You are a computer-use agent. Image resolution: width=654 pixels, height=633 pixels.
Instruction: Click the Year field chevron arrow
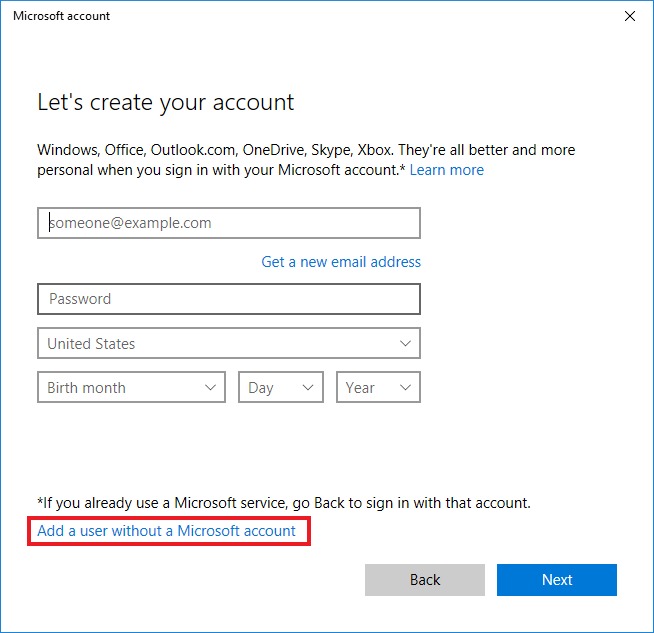point(405,388)
